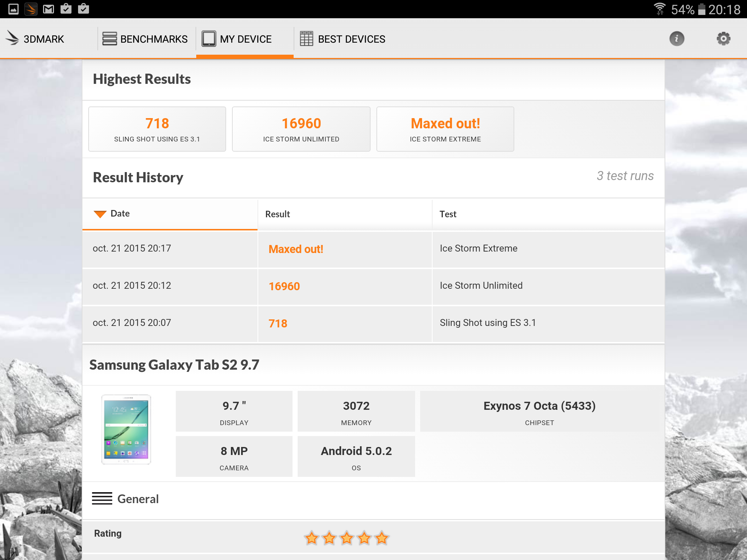
Task: Tap the 9.7" DISPLAY spec tile
Action: pyautogui.click(x=234, y=411)
